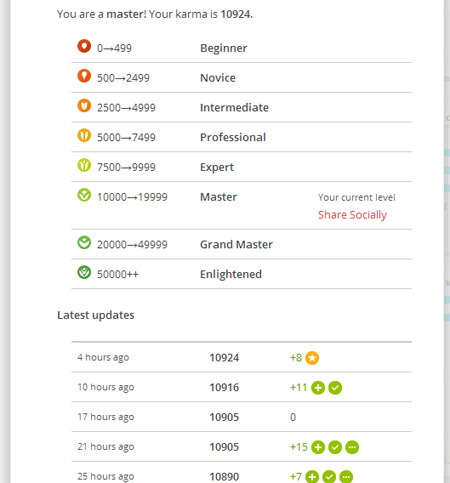Click the '17 hours ago' timestamp

pos(106,417)
